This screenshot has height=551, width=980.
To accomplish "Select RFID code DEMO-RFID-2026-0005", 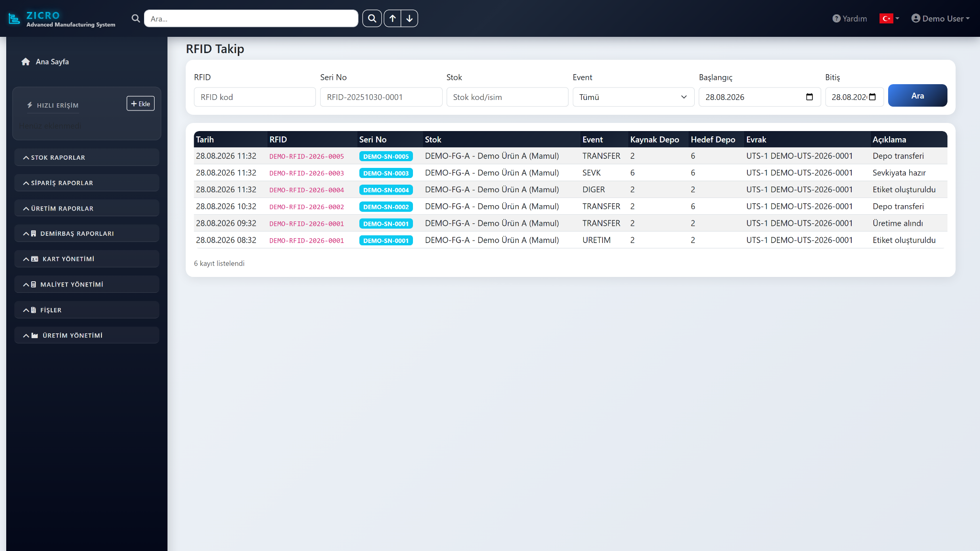I will [307, 156].
